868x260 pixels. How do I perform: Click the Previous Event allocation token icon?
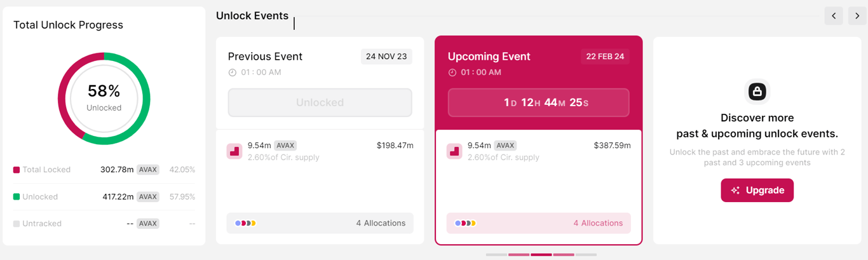coord(234,151)
